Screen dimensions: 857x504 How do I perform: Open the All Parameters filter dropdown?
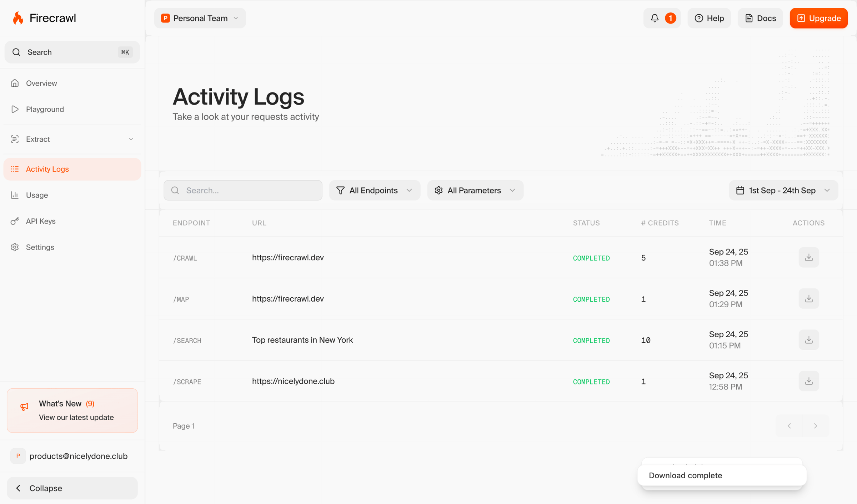(x=475, y=190)
